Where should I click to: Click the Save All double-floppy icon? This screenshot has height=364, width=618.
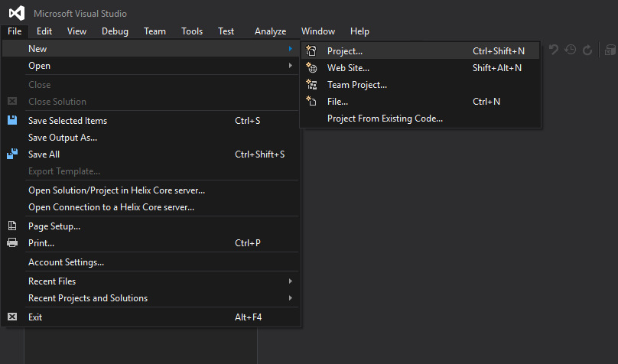pos(12,154)
